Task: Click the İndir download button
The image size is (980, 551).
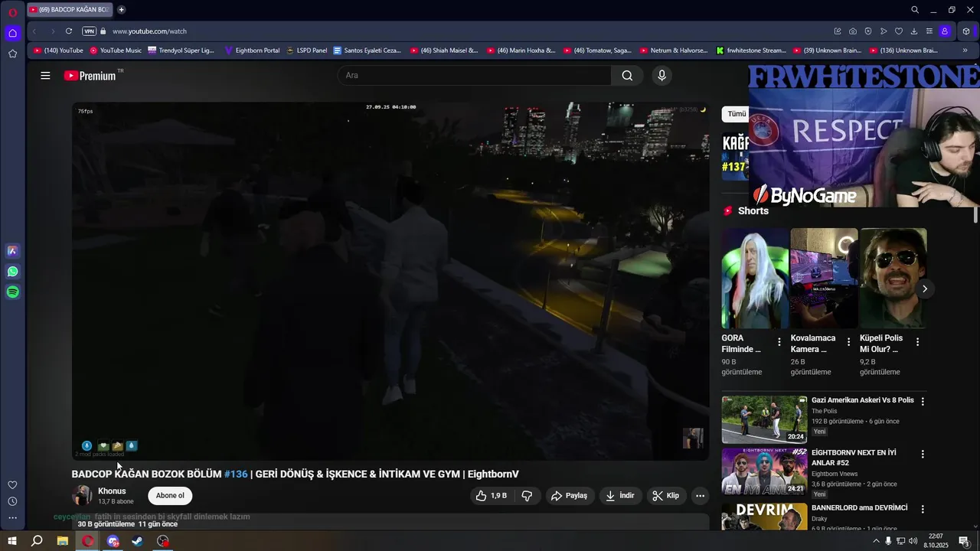Action: (620, 496)
